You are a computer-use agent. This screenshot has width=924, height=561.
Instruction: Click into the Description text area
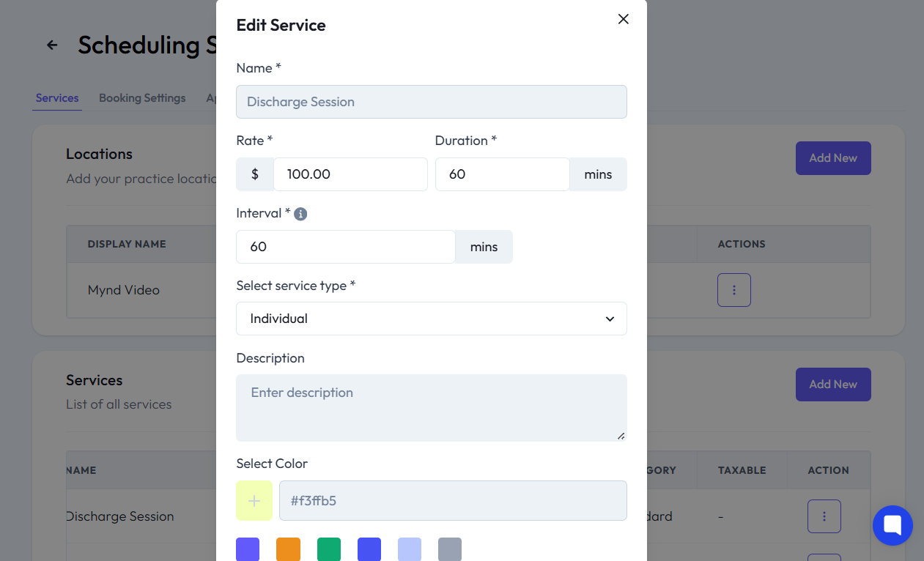point(431,408)
